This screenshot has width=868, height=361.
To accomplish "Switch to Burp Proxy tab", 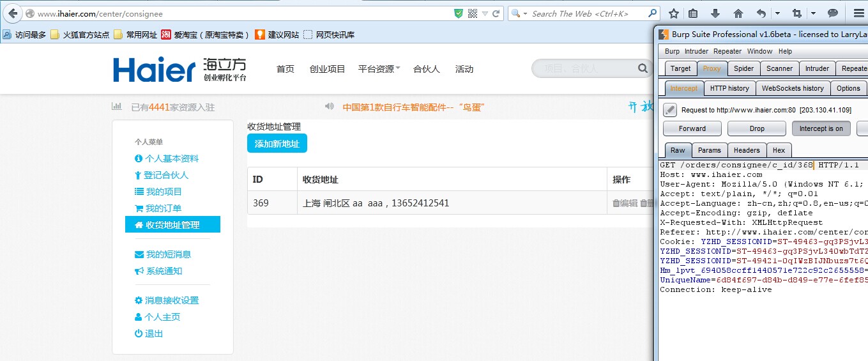I will coord(712,68).
